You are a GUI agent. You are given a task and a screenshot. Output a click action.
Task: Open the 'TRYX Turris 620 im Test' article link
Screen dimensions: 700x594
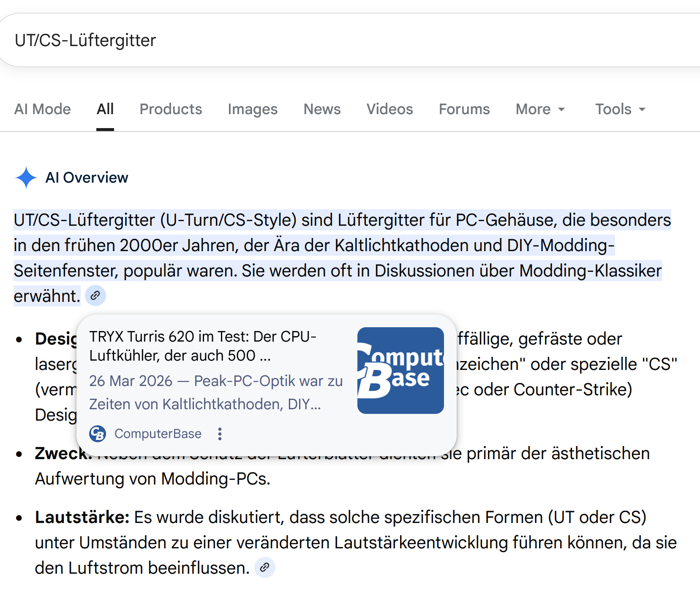click(x=203, y=346)
